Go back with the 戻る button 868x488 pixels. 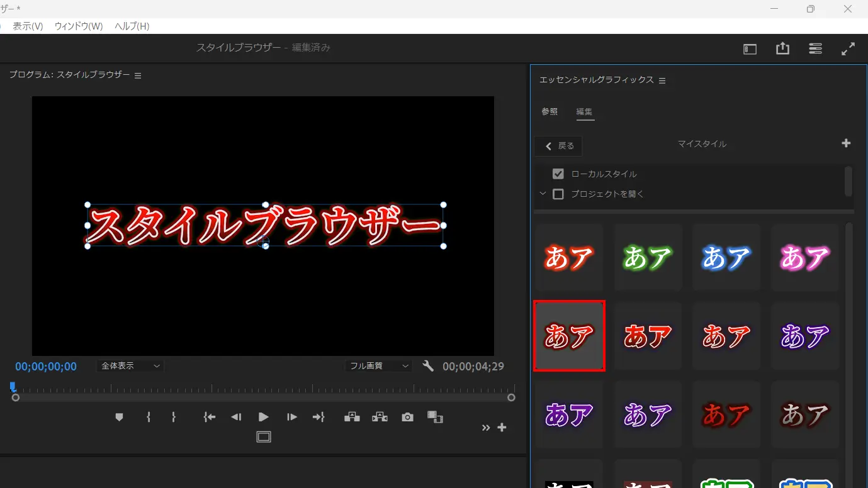click(558, 146)
